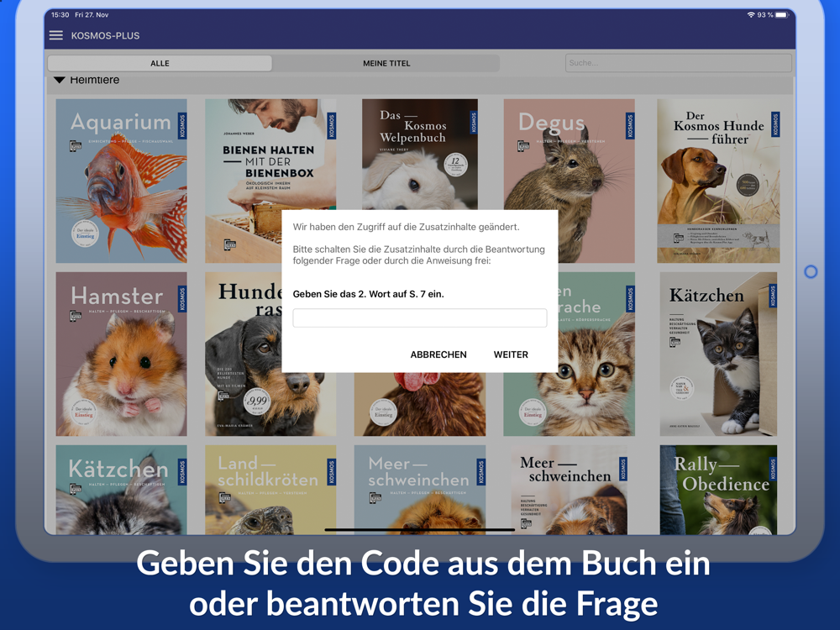Click the Kosmos-Plus icon on Hamster cover
Viewport: 840px width, 630px height.
point(76,316)
